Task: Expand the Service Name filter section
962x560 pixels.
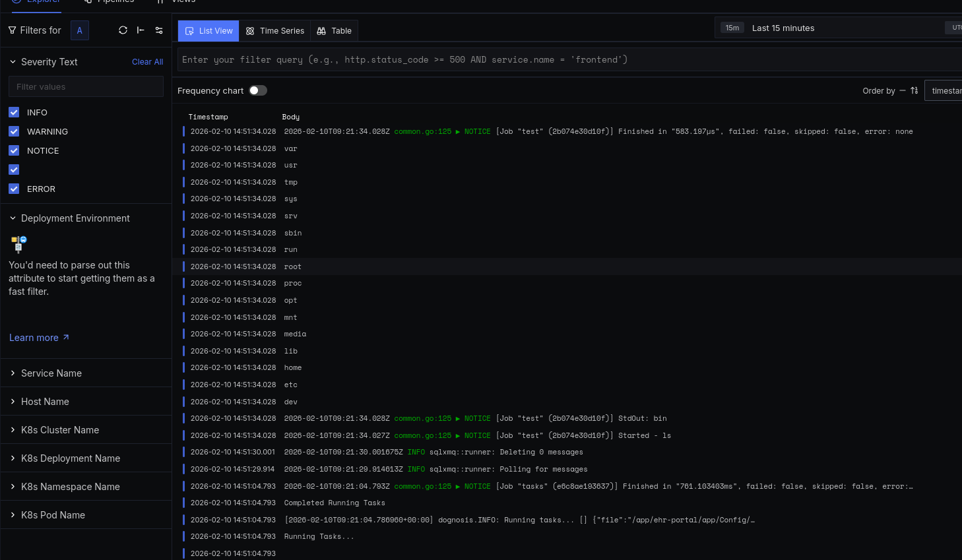Action: pyautogui.click(x=51, y=373)
